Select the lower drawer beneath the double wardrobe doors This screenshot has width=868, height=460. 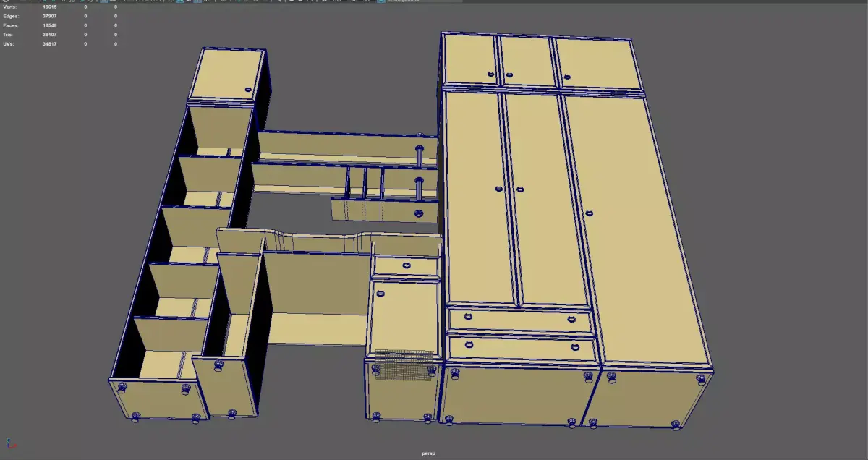click(522, 347)
